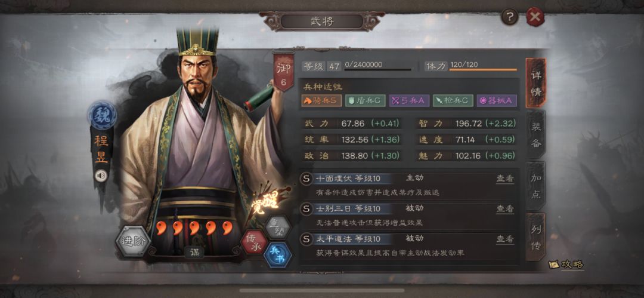
Task: Switch to the 加点 tab
Action: 535,186
